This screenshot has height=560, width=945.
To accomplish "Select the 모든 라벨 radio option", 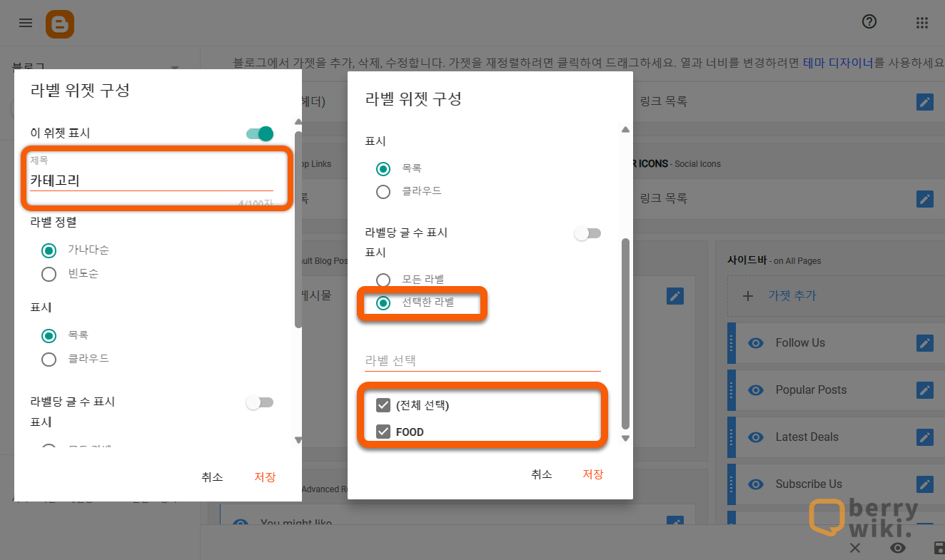I will (x=383, y=280).
